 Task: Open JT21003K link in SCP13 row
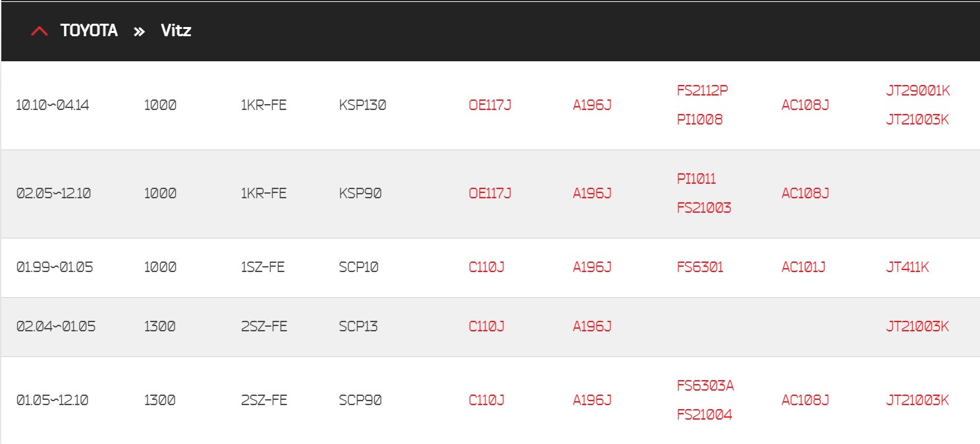tap(917, 327)
